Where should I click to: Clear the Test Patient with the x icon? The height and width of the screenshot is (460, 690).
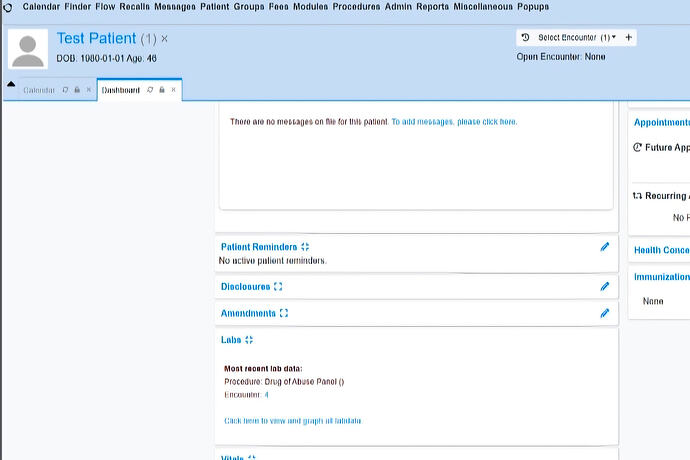(x=164, y=39)
